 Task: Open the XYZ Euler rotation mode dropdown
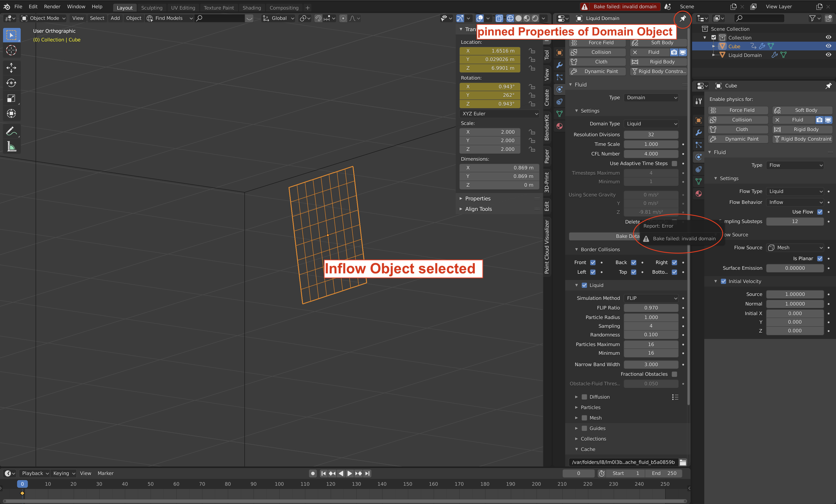pos(499,114)
